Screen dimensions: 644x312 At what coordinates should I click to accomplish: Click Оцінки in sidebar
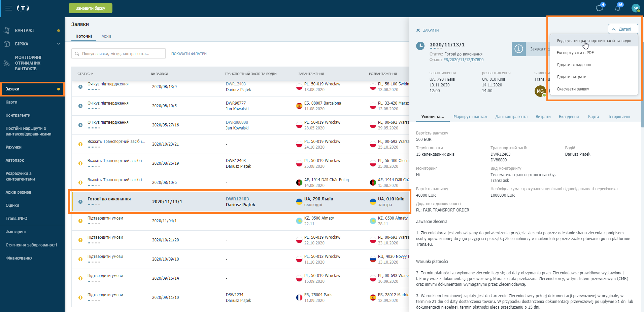(12, 205)
